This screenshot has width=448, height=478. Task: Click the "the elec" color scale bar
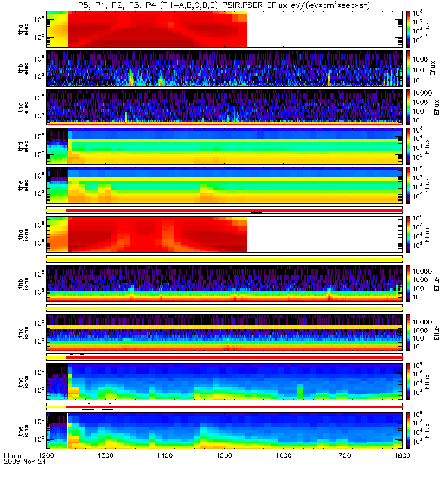coord(408,185)
